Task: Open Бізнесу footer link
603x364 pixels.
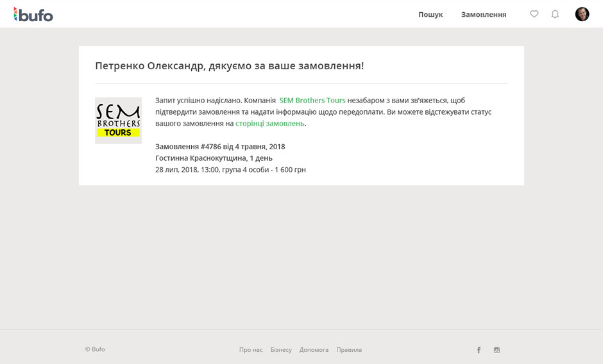Action: 281,350
